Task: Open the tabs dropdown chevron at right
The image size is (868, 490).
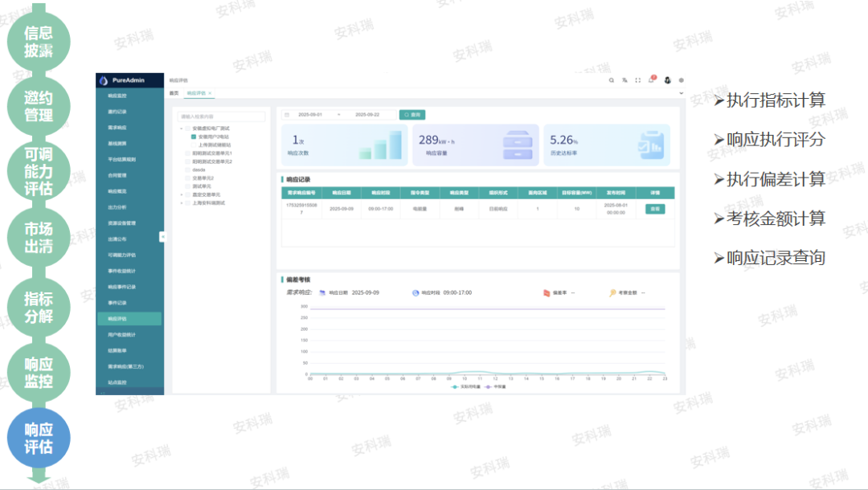Action: click(x=681, y=93)
